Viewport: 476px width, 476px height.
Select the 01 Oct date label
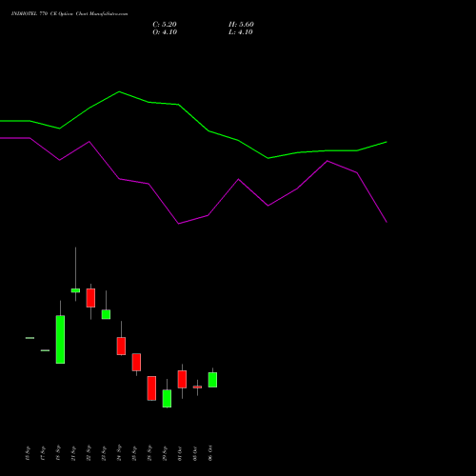click(x=180, y=453)
